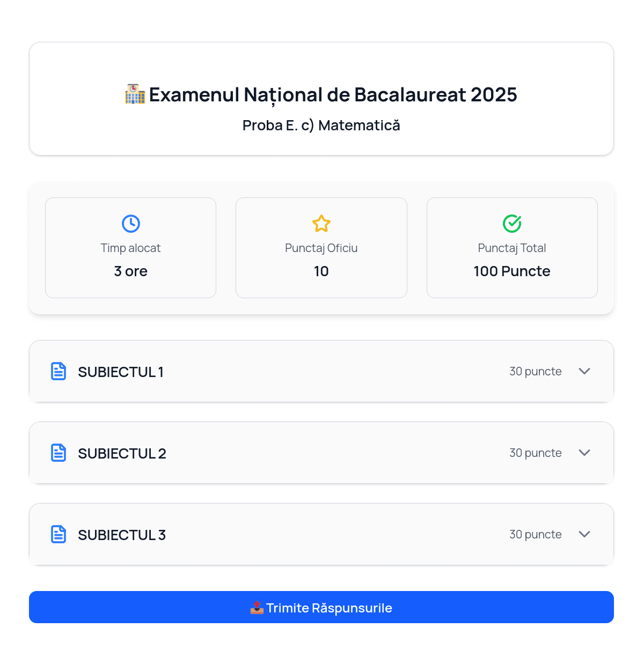Click the school building icon in header
The height and width of the screenshot is (650, 644).
point(135,94)
